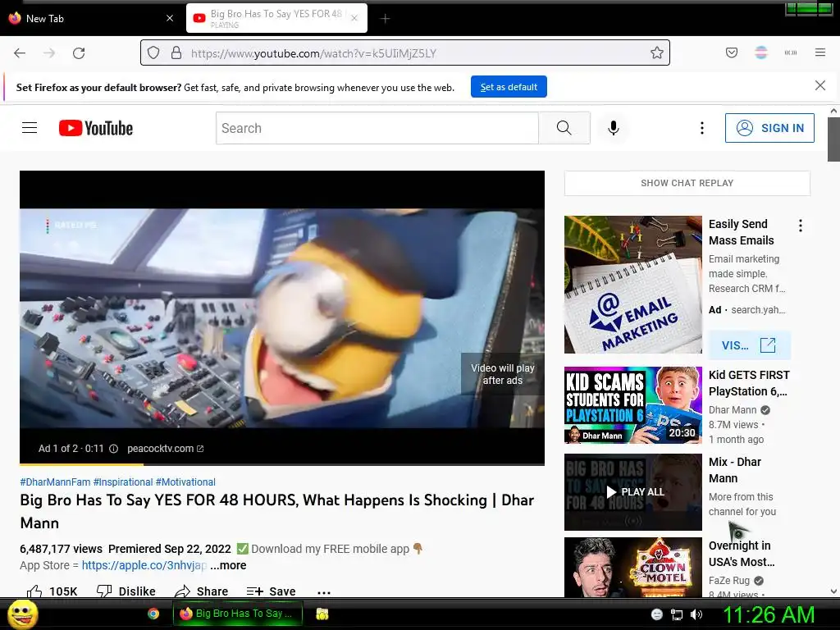Screen dimensions: 840x630
Task: Share the video
Action: point(202,591)
